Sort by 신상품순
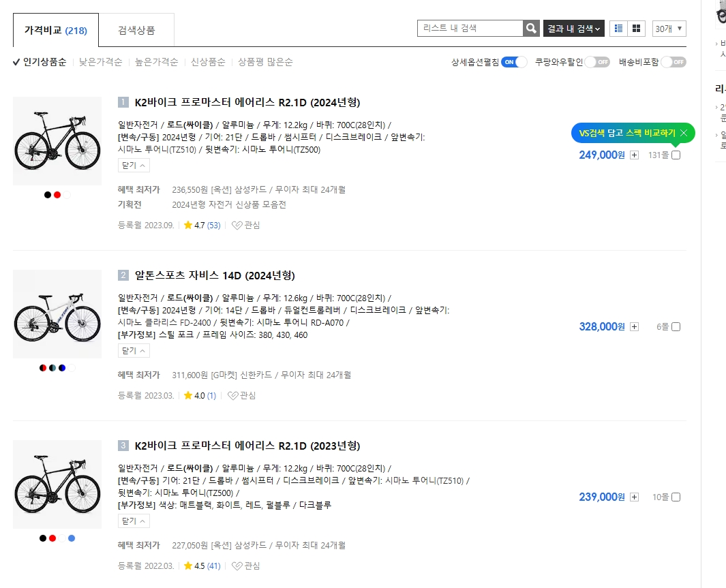 coord(208,62)
